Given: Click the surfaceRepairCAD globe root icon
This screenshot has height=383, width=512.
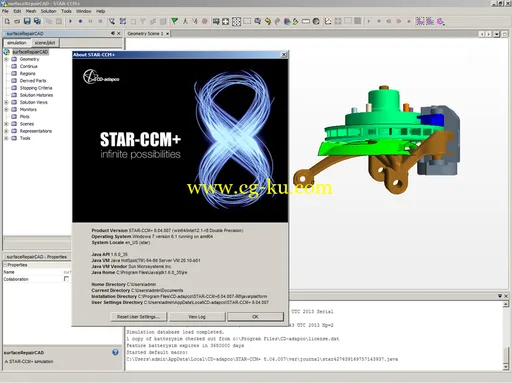Looking at the screenshot, I should 7,52.
